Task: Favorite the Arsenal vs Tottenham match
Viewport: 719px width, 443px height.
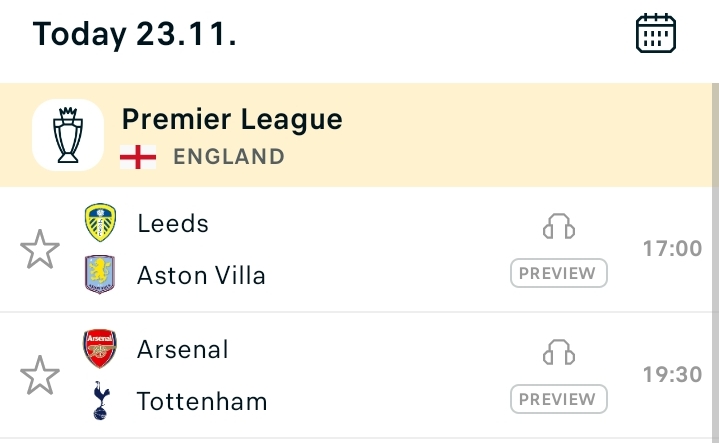Action: (x=40, y=376)
